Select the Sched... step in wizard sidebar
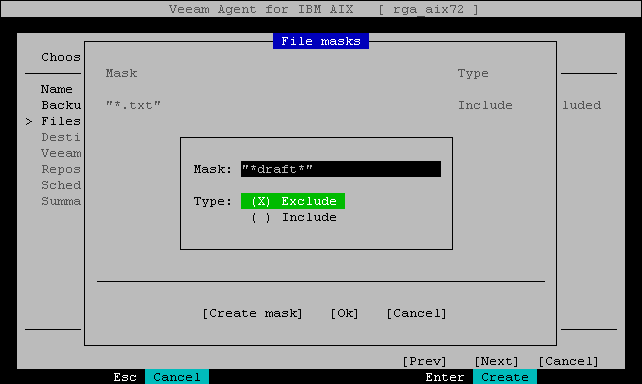The height and width of the screenshot is (384, 642). 61,185
